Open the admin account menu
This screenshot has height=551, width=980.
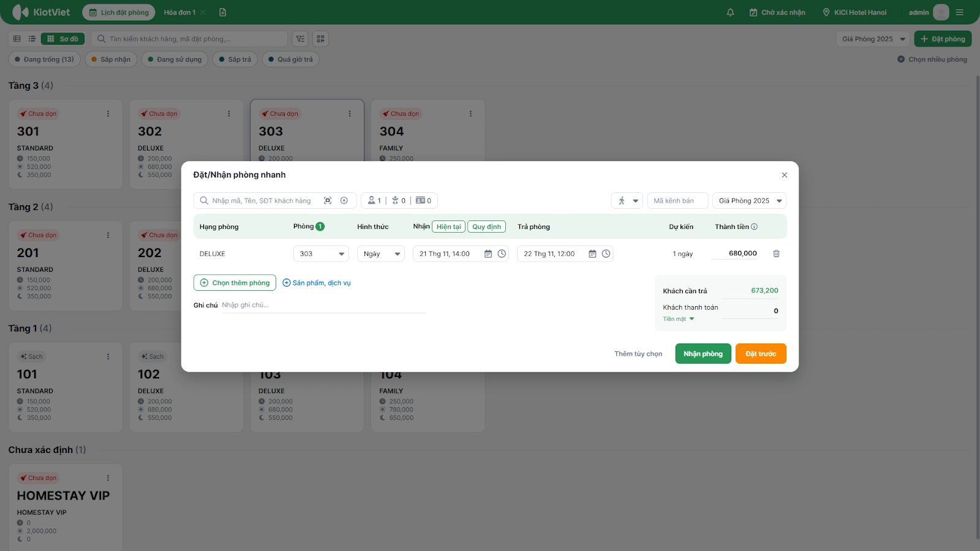929,12
